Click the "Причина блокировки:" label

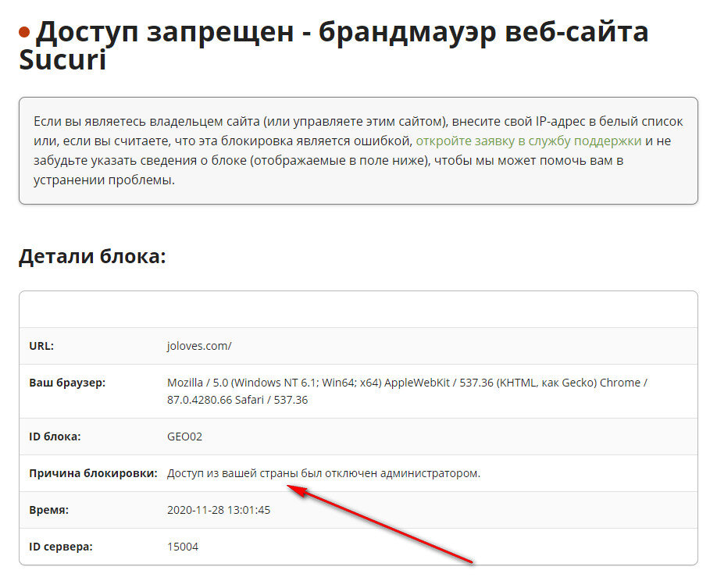(x=93, y=473)
